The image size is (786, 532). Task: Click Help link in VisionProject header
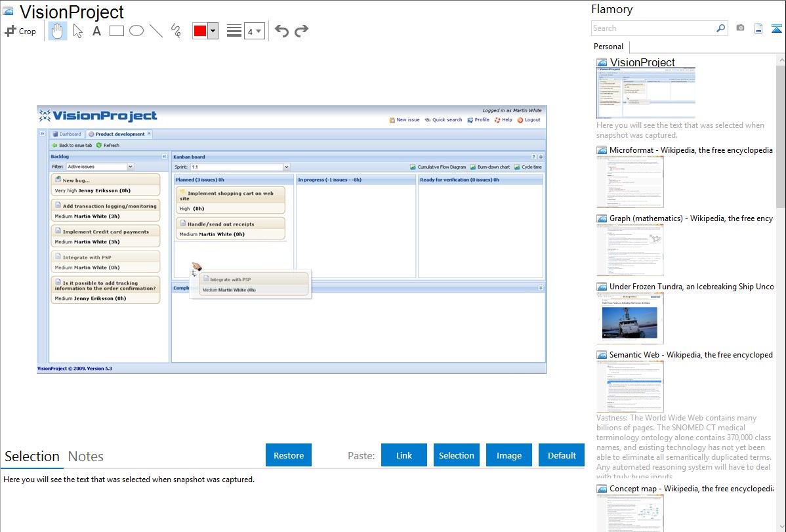click(503, 120)
